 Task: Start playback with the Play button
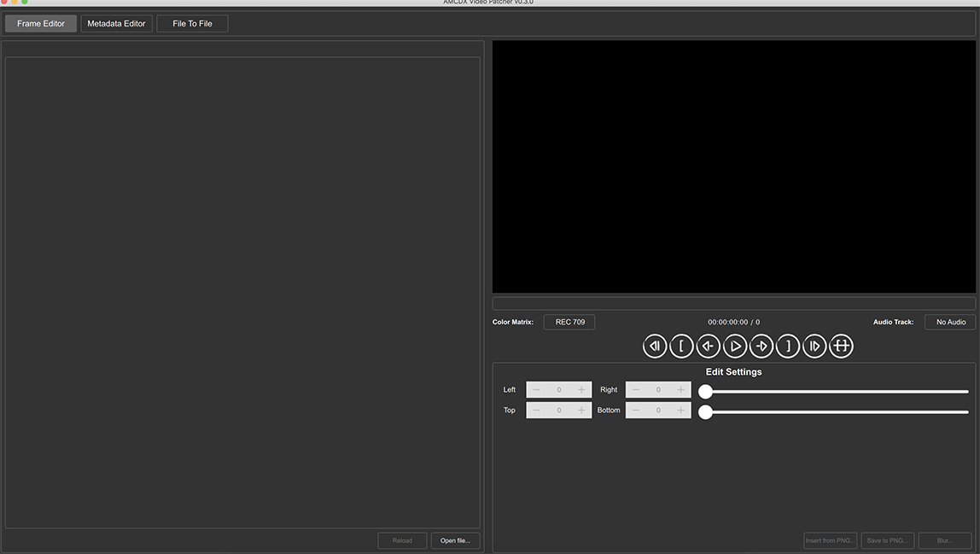(x=735, y=346)
